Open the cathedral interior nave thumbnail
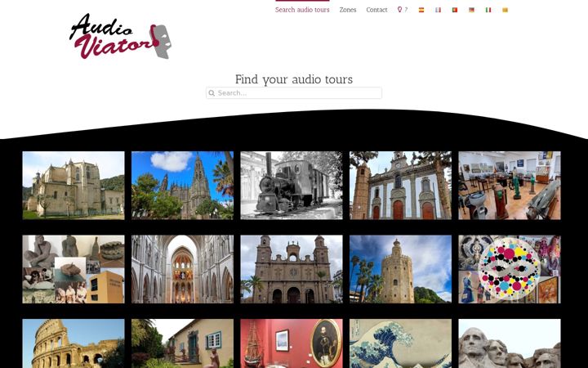 point(182,269)
